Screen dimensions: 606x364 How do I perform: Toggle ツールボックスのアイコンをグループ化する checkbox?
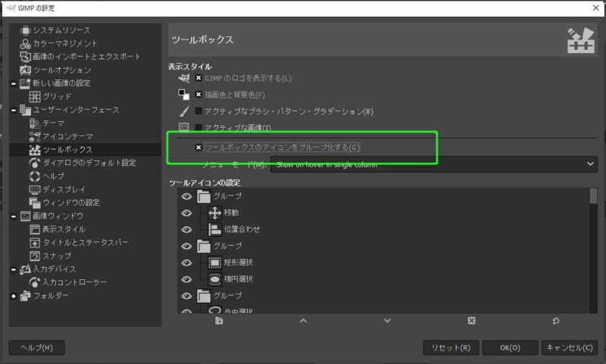pos(198,147)
